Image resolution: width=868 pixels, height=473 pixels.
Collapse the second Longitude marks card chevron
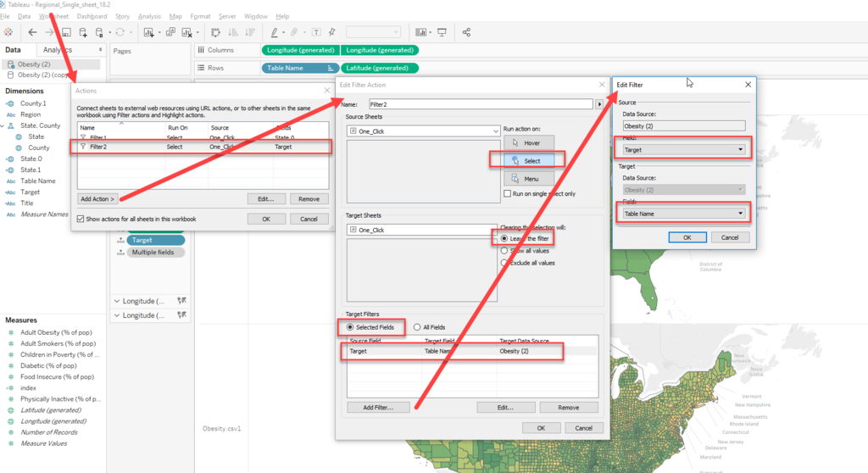[117, 315]
